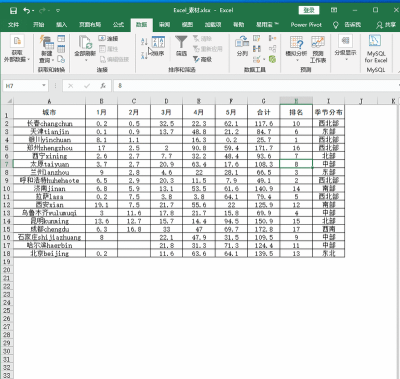Image resolution: width=400 pixels, height=379 pixels.
Task: Select the cell 北京beijing
Action: coord(49,254)
